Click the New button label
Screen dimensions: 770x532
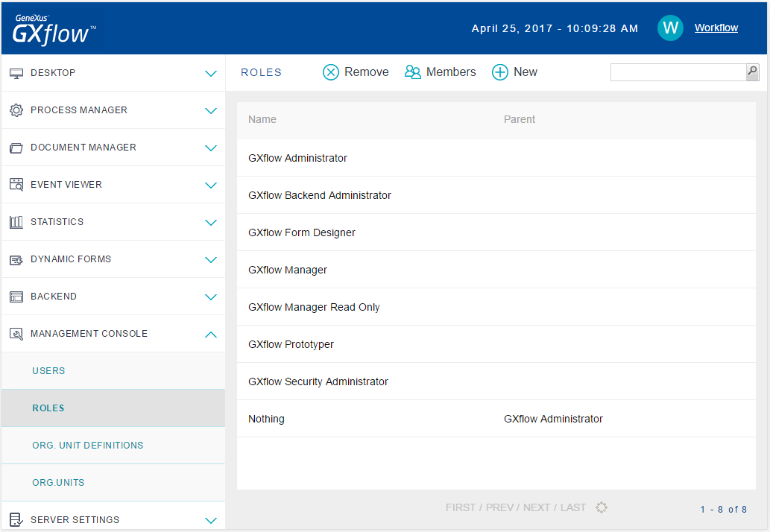(526, 72)
